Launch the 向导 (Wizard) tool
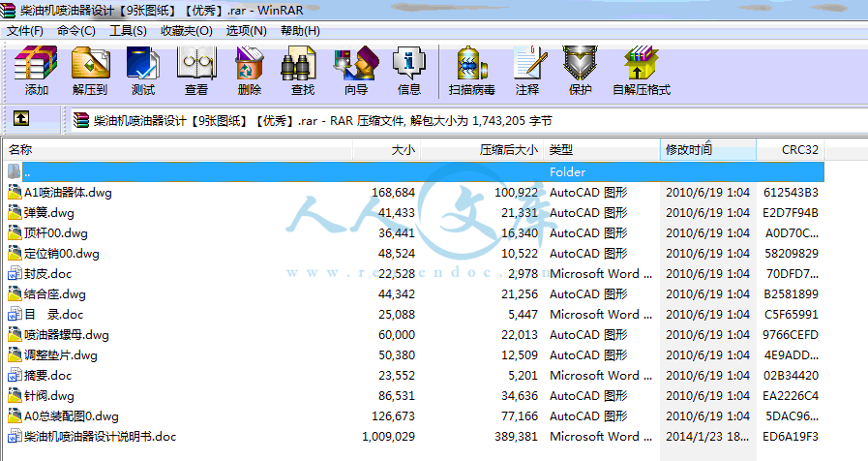The height and width of the screenshot is (461, 868). (x=356, y=63)
